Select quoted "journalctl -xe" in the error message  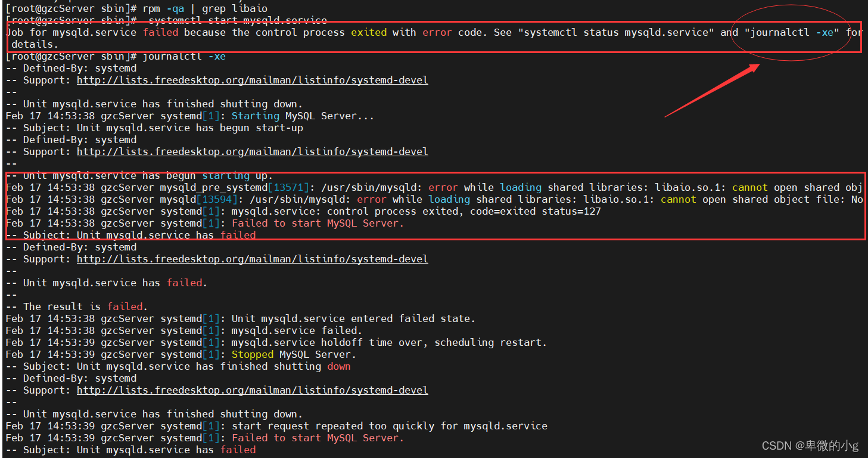pos(792,32)
